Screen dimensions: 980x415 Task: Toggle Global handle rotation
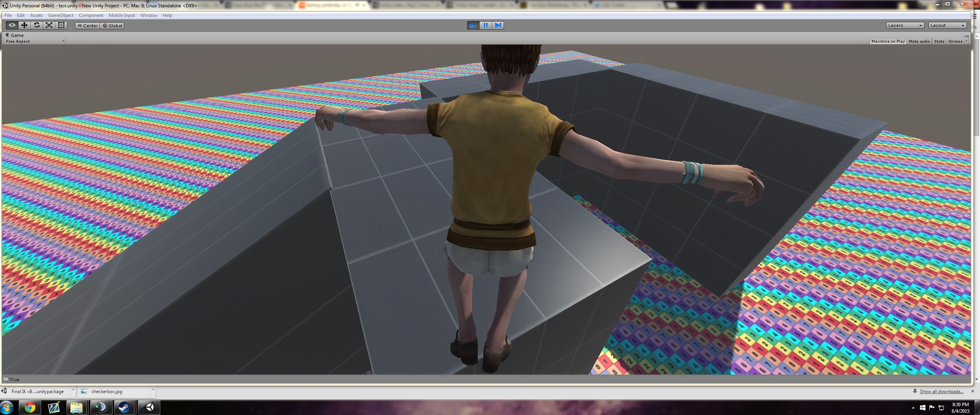coord(112,26)
